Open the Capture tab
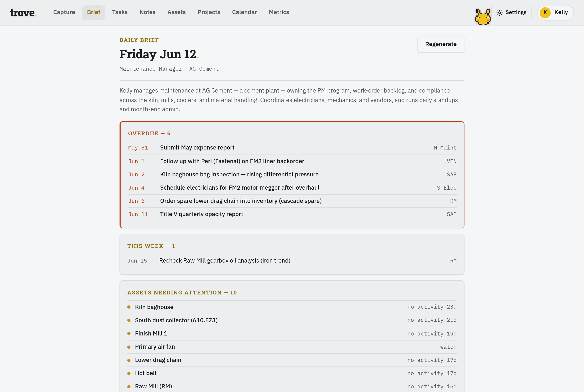Image resolution: width=584 pixels, height=392 pixels. (x=64, y=12)
